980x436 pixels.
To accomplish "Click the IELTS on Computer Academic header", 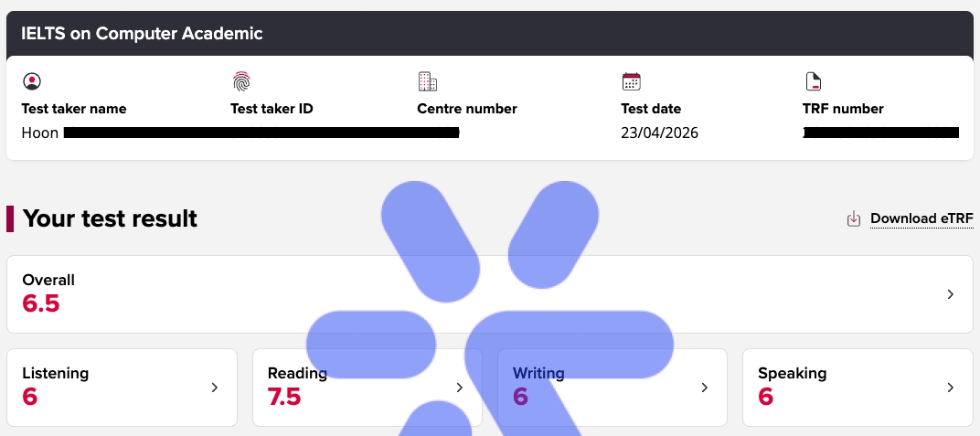I will 142,34.
